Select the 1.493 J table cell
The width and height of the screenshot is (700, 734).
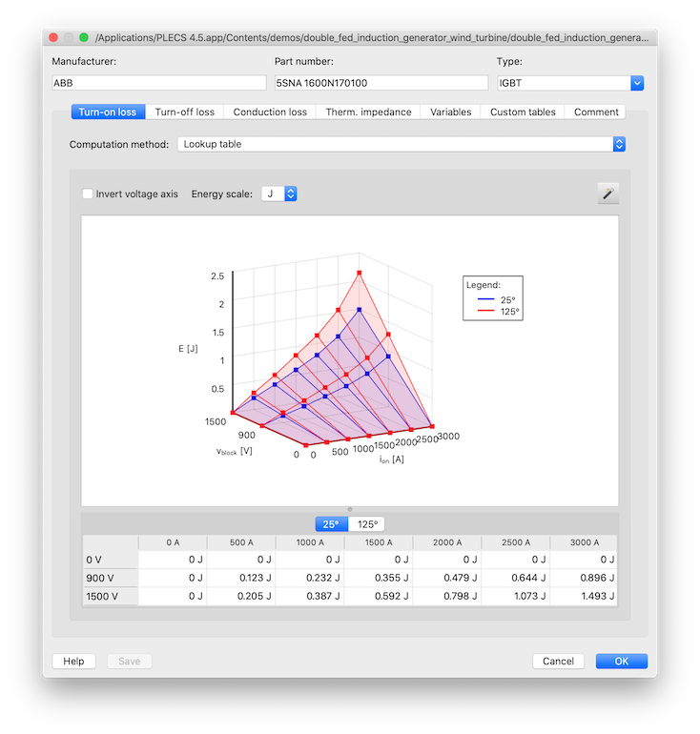[583, 596]
